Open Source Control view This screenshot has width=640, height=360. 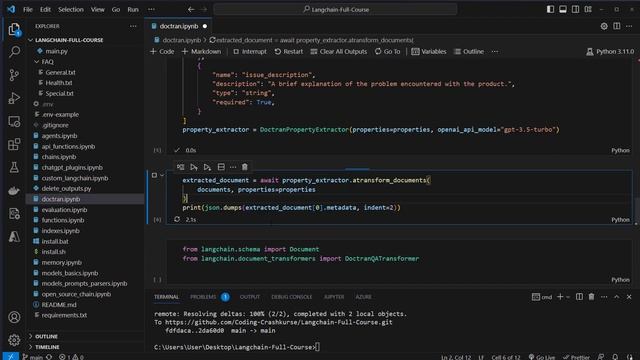14,75
